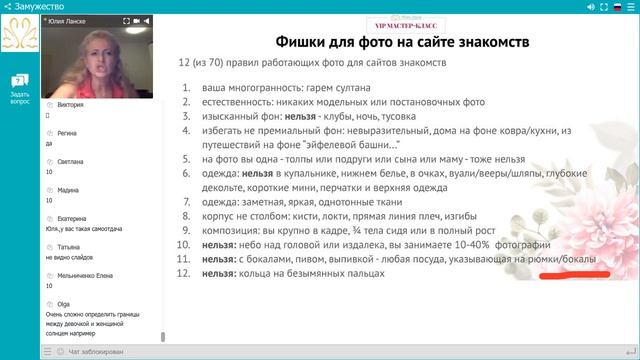Viewport: 640px width, 360px height.
Task: Click the user icon beside Мельниченко Елена
Action: coord(50,276)
